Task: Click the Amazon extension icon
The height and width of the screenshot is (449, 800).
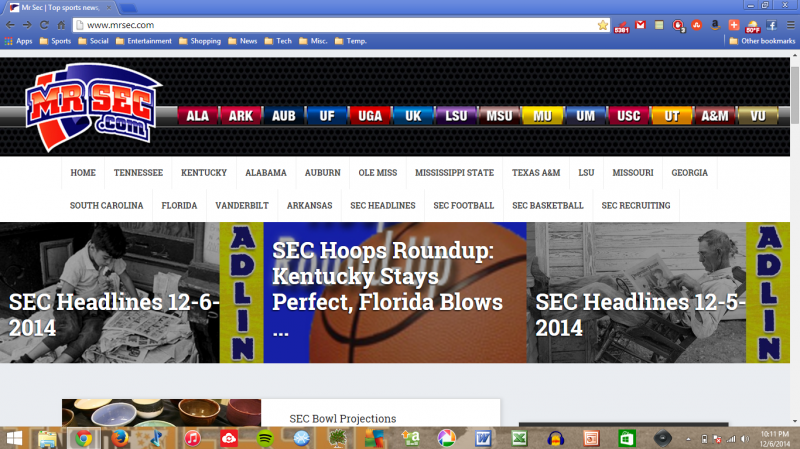Action: pos(715,25)
